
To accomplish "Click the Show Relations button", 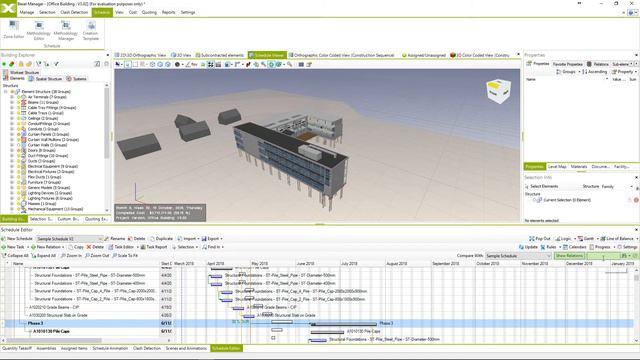I will [x=569, y=256].
